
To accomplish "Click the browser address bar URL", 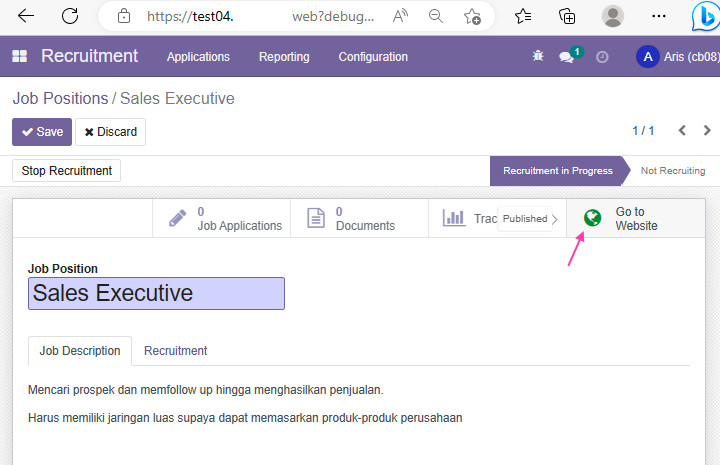I will pyautogui.click(x=260, y=17).
